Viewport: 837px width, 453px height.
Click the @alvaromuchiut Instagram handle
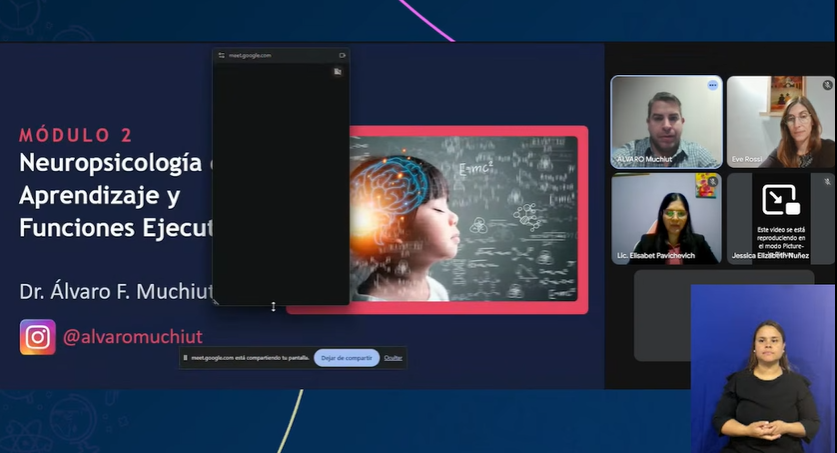click(132, 337)
